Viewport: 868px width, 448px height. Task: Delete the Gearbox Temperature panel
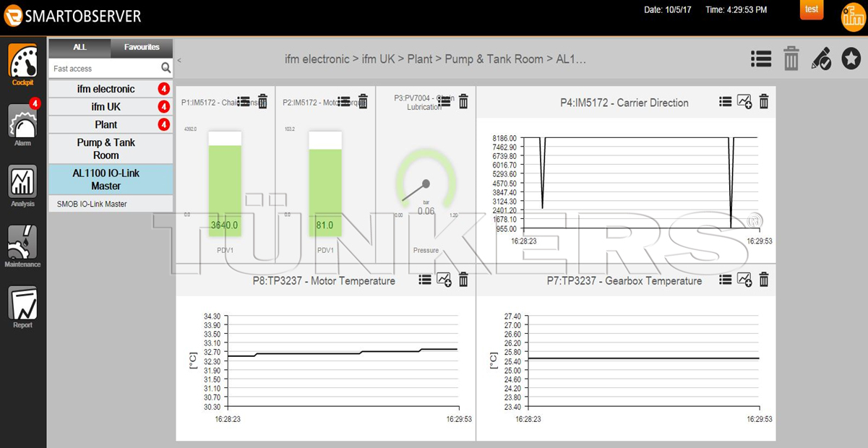click(763, 280)
